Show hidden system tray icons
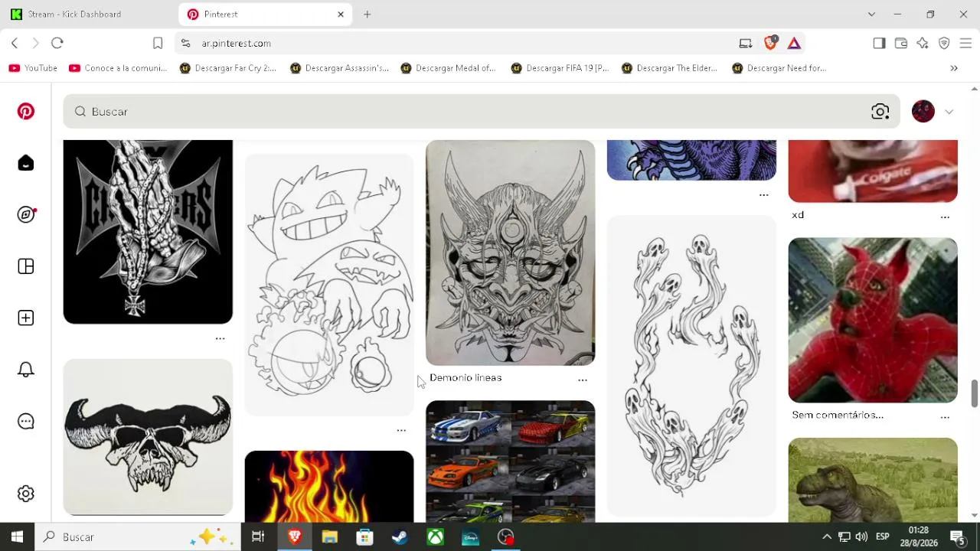The height and width of the screenshot is (551, 980). 827,537
